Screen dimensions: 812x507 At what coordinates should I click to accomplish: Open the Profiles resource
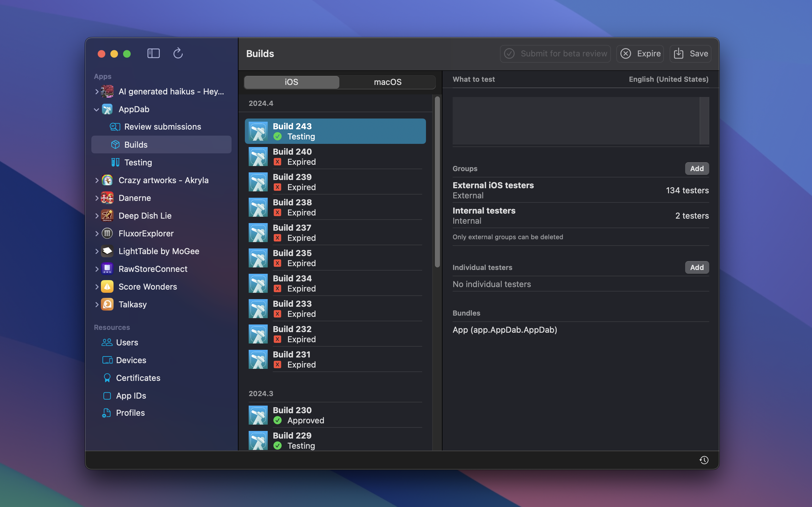point(130,413)
